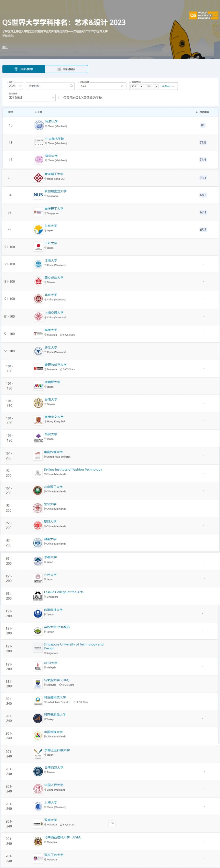Open Beijing Institute of Fashion Technology link
The width and height of the screenshot is (220, 868).
[73, 469]
